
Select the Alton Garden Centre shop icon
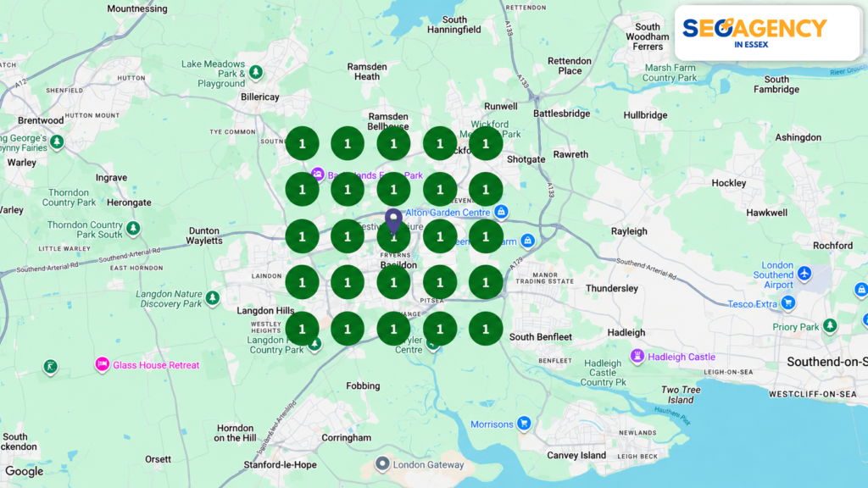[x=502, y=211]
